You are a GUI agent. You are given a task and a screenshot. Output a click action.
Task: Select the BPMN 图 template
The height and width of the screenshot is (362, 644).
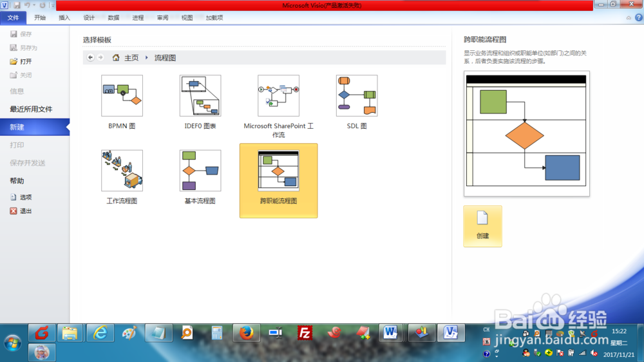(122, 102)
